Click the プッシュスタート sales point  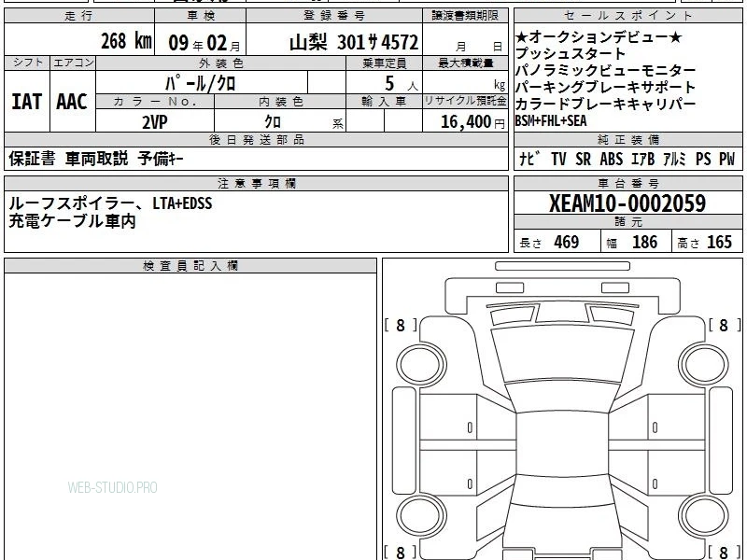[x=571, y=53]
